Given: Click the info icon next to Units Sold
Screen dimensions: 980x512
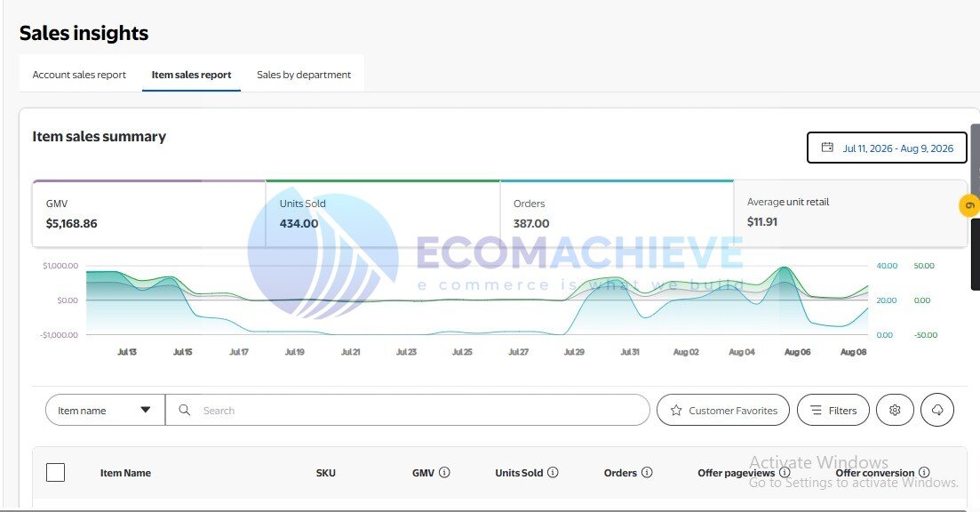Looking at the screenshot, I should [553, 473].
